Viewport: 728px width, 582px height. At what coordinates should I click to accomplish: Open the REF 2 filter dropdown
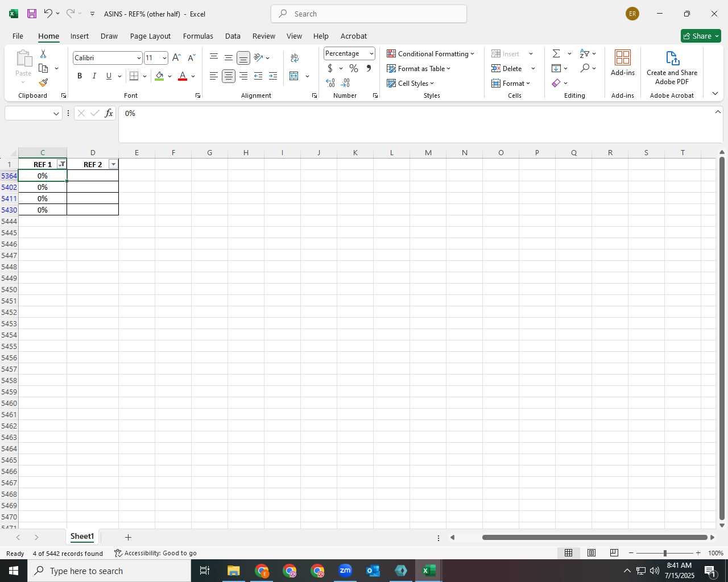point(113,164)
